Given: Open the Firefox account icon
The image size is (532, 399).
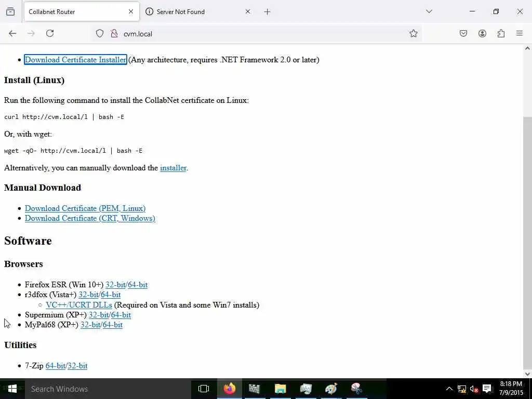Looking at the screenshot, I should click(x=482, y=33).
